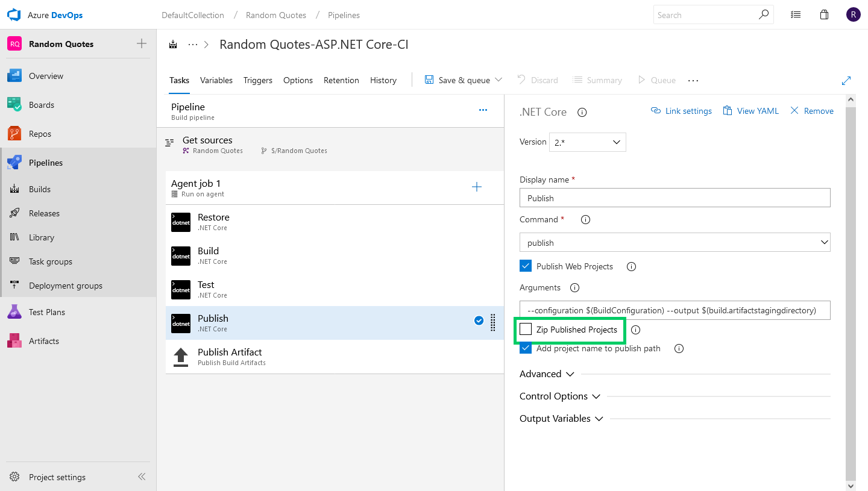Open DefaultCollection breadcrumb link
The image size is (868, 491).
coord(193,15)
